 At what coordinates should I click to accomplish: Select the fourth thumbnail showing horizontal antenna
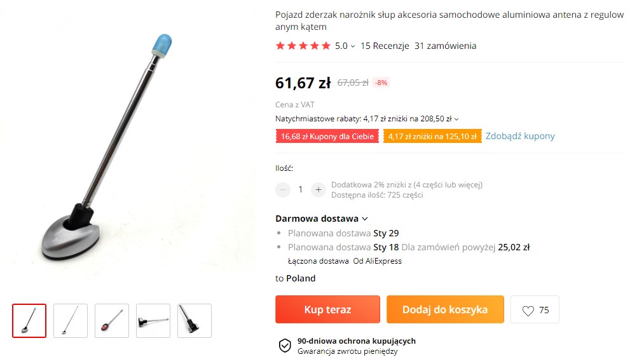[153, 321]
